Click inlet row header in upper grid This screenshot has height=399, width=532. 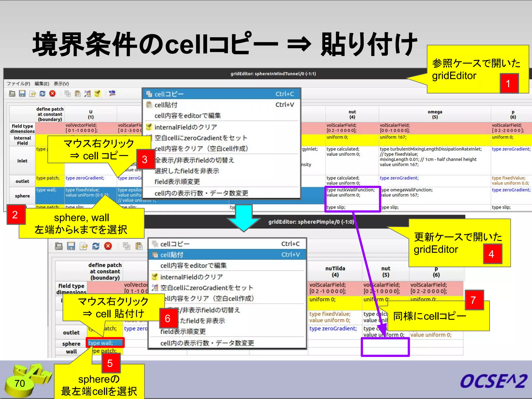pyautogui.click(x=22, y=161)
